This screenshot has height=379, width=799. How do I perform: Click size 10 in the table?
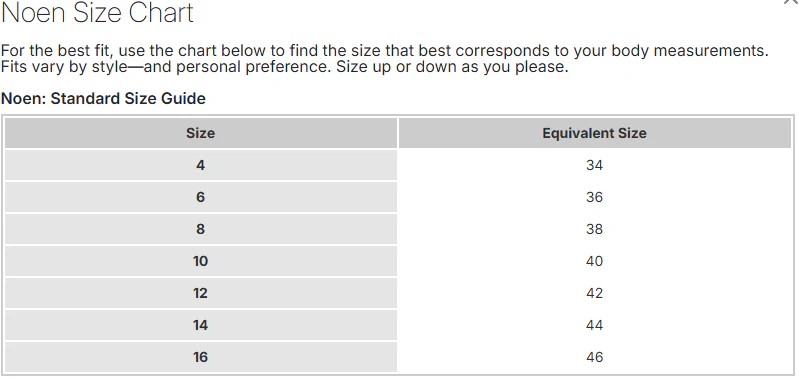point(201,261)
